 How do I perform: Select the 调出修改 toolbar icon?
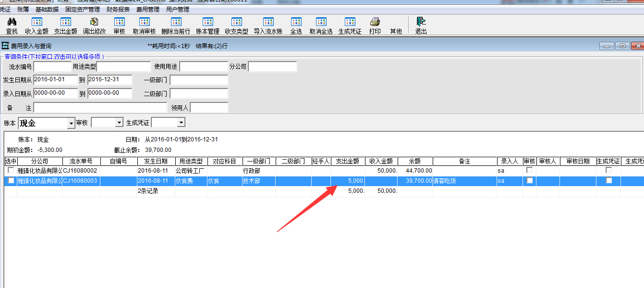tap(94, 23)
